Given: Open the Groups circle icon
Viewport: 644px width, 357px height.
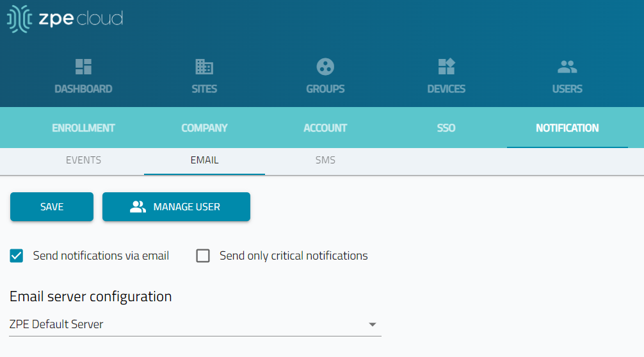Looking at the screenshot, I should pyautogui.click(x=325, y=67).
